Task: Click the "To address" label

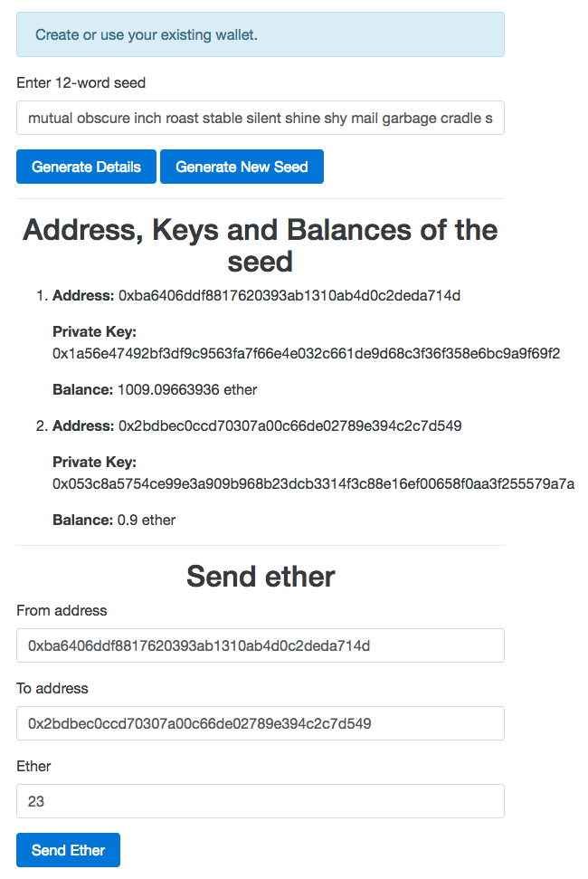Action: pos(52,688)
